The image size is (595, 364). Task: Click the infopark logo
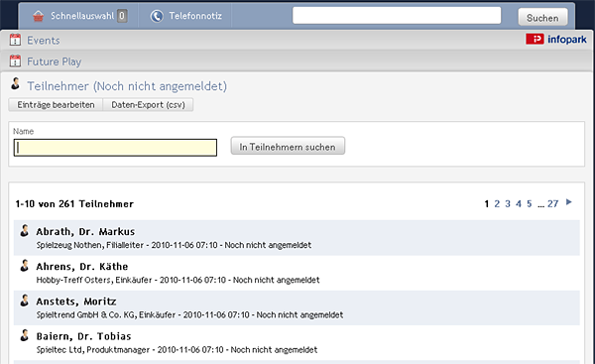tap(556, 39)
